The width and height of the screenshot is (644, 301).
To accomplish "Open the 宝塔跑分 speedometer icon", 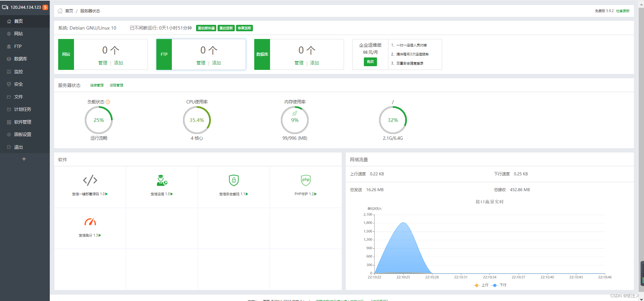I will [x=90, y=222].
